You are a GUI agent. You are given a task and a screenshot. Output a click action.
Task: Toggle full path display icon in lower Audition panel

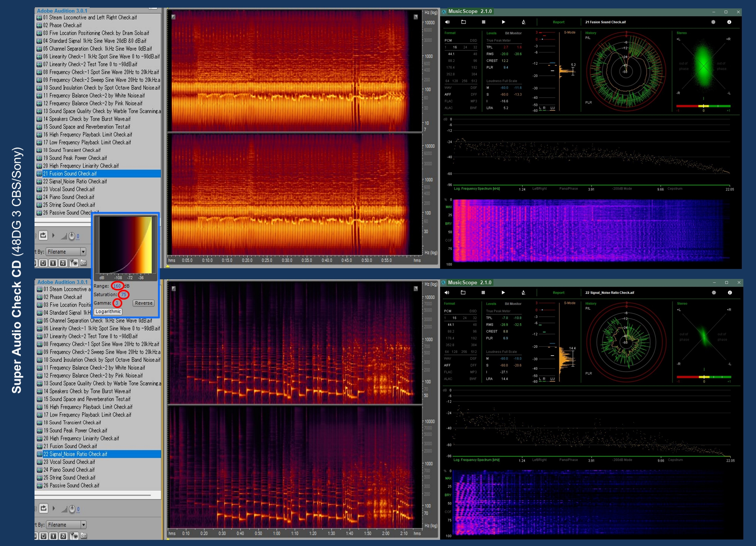coord(84,536)
